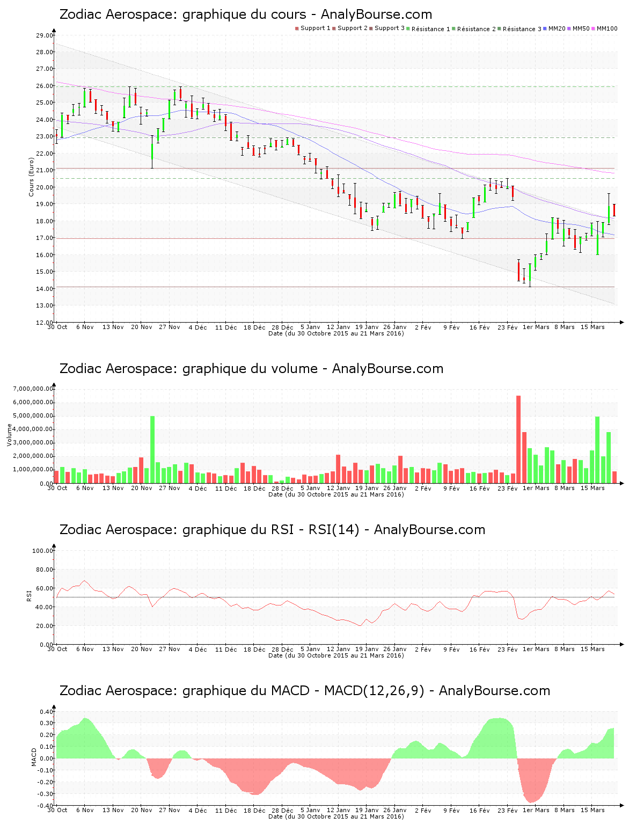The width and height of the screenshot is (644, 832).
Task: Click the -0.40 MACD axis value
Action: click(45, 805)
